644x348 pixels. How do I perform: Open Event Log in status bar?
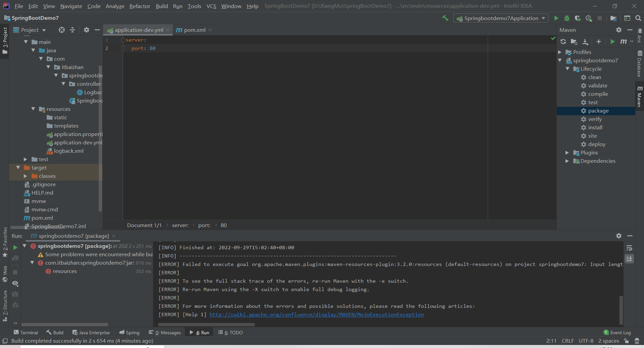tap(617, 333)
